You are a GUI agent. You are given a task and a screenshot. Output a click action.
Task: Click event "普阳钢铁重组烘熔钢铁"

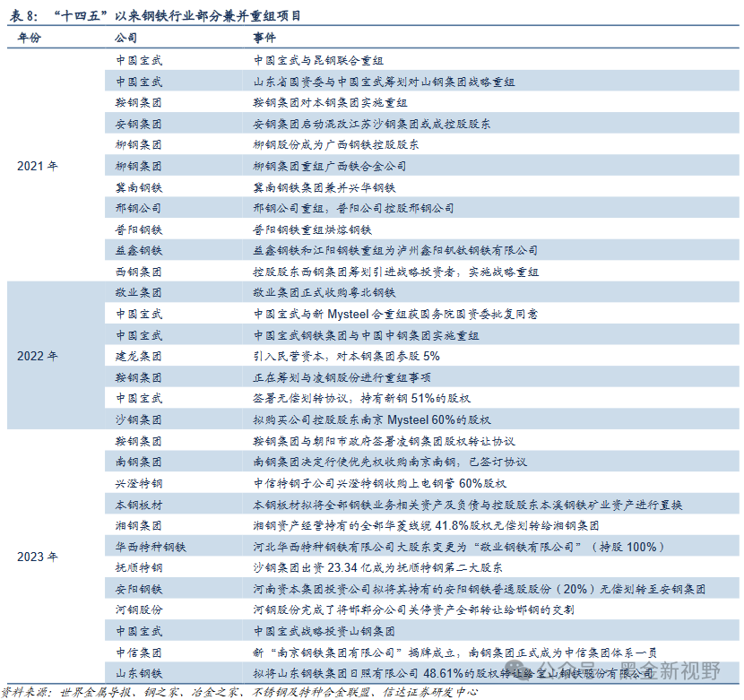point(312,229)
